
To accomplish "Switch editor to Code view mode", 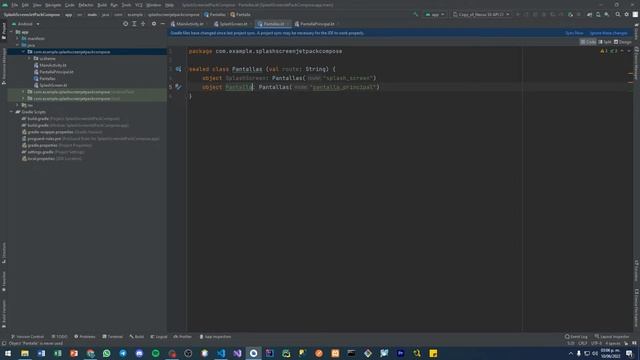I will pyautogui.click(x=588, y=42).
